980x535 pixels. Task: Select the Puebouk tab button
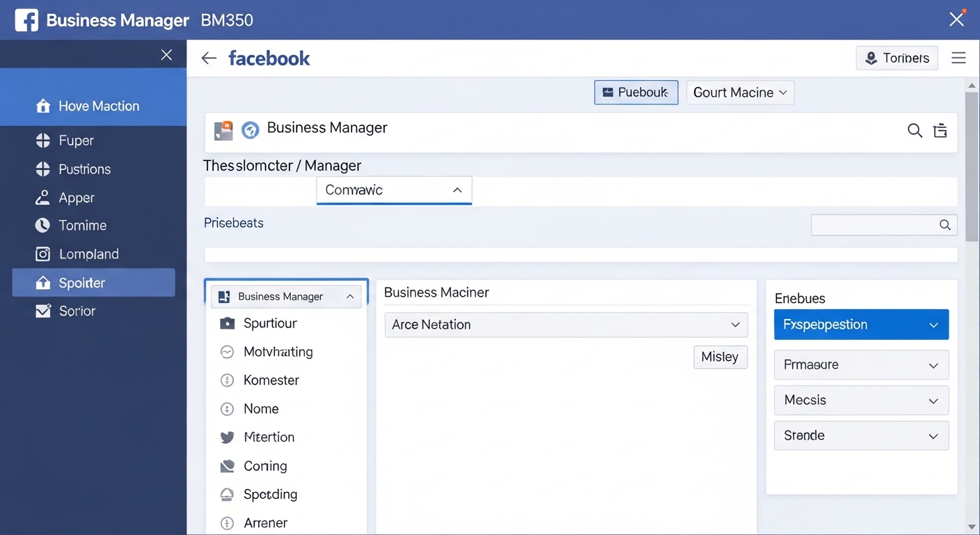pos(636,92)
